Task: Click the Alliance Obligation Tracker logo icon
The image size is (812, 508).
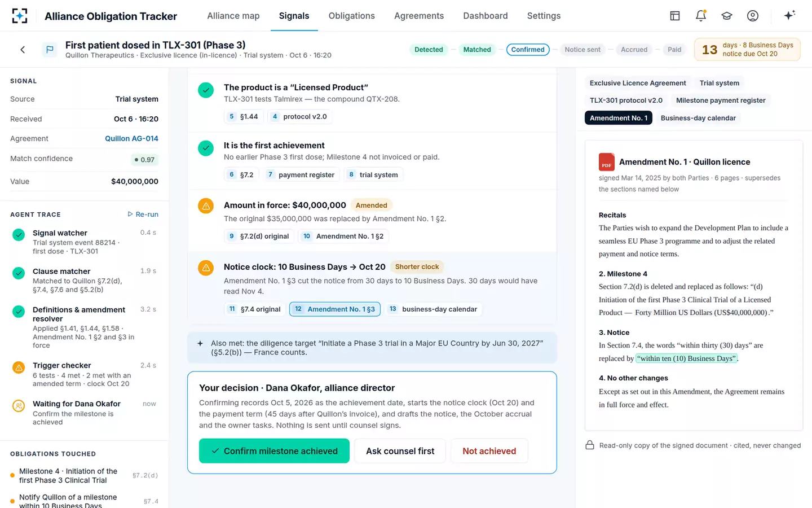Action: pyautogui.click(x=20, y=16)
